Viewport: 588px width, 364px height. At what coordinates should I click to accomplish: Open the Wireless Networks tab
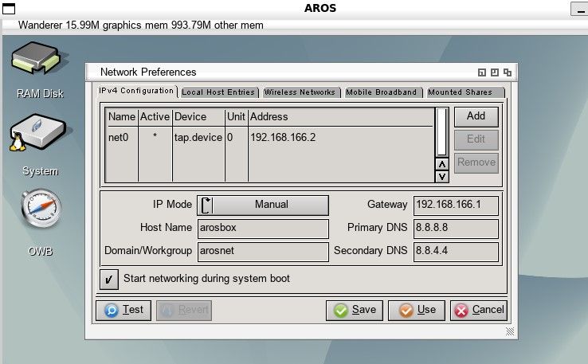point(300,92)
